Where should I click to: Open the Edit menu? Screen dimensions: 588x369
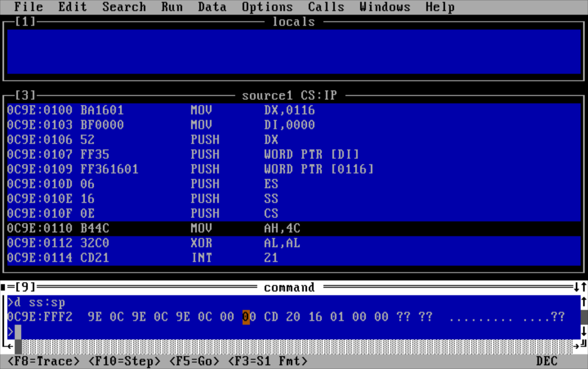[x=73, y=7]
